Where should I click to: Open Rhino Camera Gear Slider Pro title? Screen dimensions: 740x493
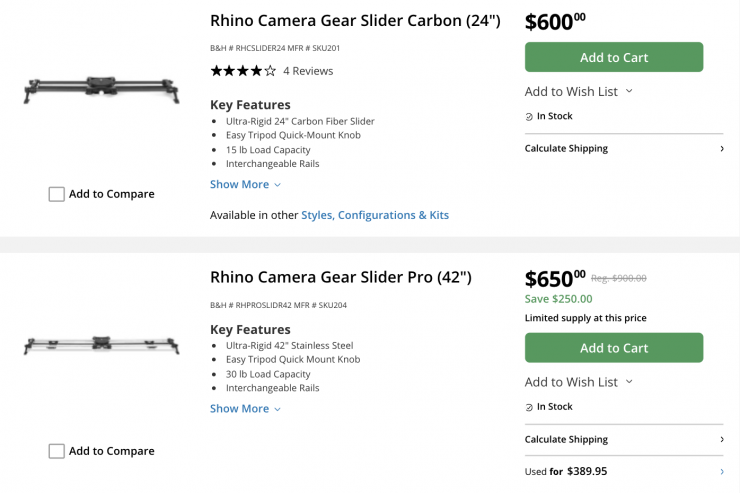[x=340, y=277]
